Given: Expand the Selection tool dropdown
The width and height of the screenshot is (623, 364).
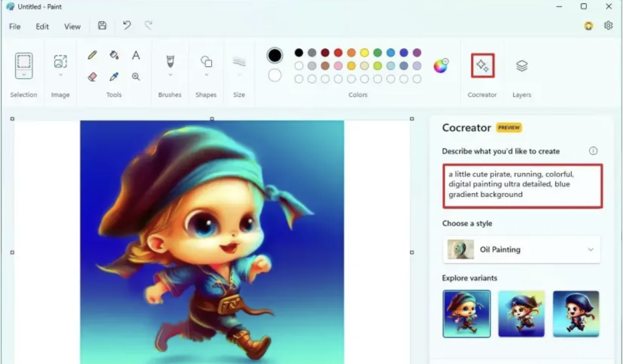Looking at the screenshot, I should 24,75.
